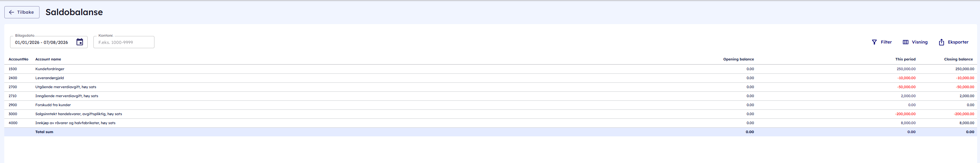Click the Eksporter share icon
This screenshot has height=163, width=980.
941,42
